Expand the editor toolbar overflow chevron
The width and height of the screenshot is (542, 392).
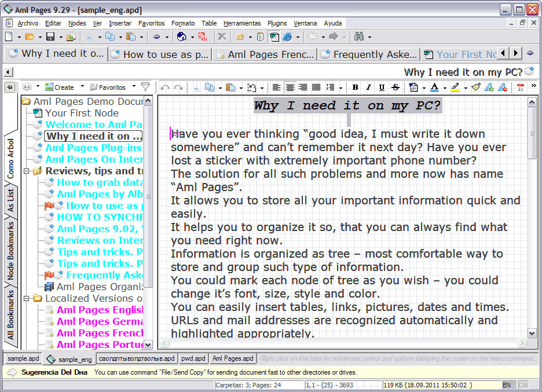coord(534,85)
